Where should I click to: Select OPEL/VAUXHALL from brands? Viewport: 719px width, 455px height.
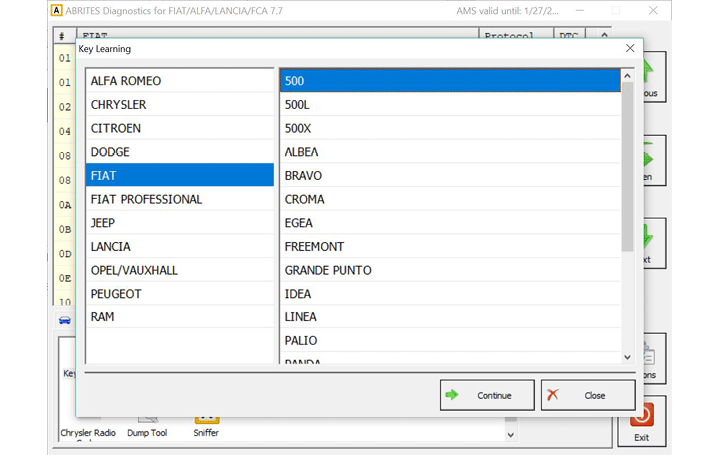pos(179,270)
